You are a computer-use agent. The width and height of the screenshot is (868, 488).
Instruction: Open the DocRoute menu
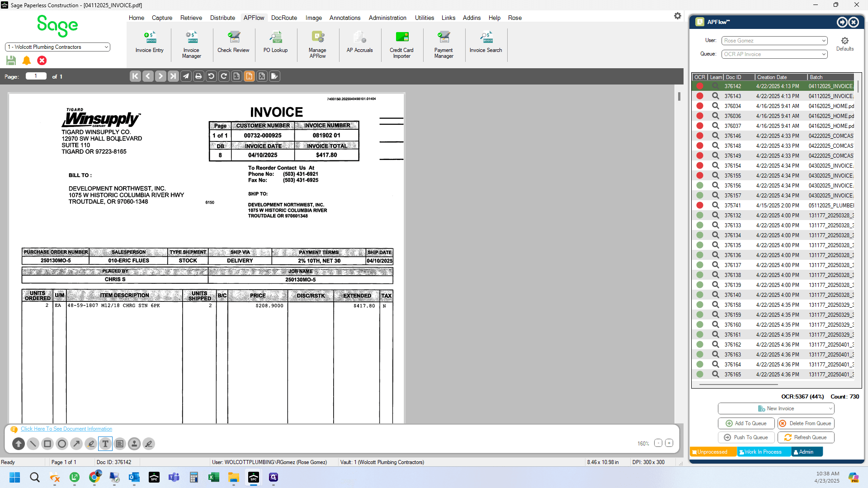284,18
